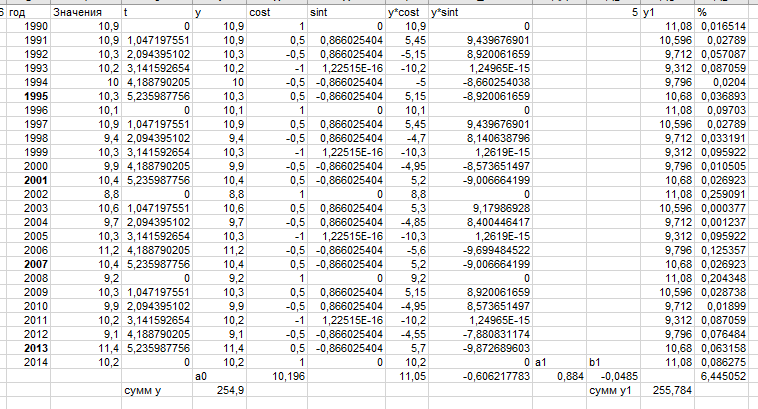
Task: Select the -8,573651497 y*sint cell
Action: (480, 166)
